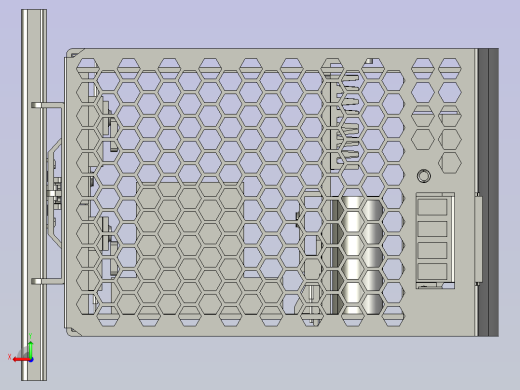The width and height of the screenshot is (520, 390).
Task: Select the narrow latch strip beside the end plate
Action: [x=479, y=239]
